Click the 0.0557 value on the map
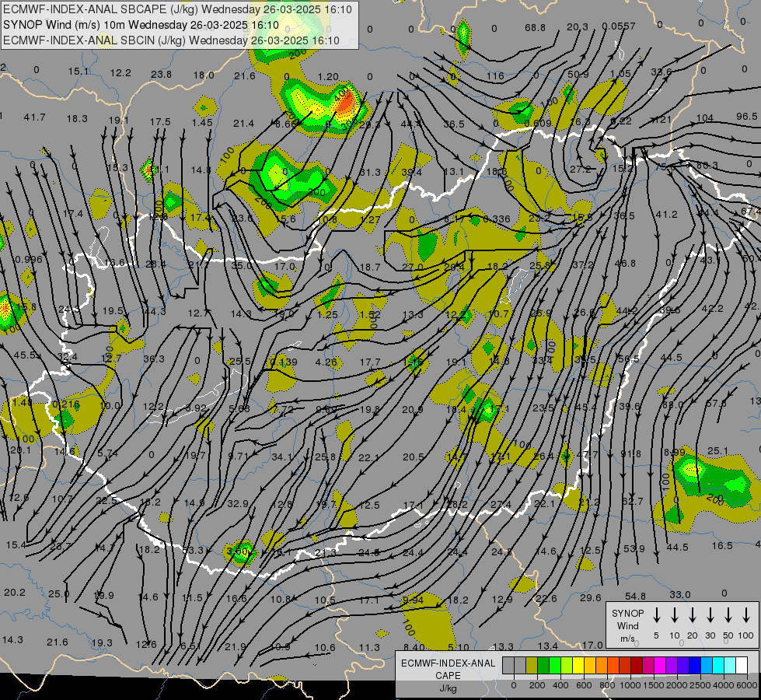 click(618, 26)
